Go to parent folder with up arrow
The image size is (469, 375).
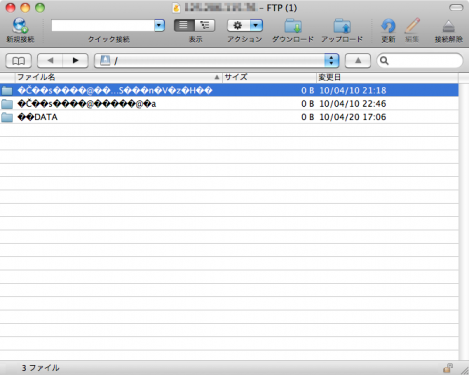pyautogui.click(x=358, y=61)
